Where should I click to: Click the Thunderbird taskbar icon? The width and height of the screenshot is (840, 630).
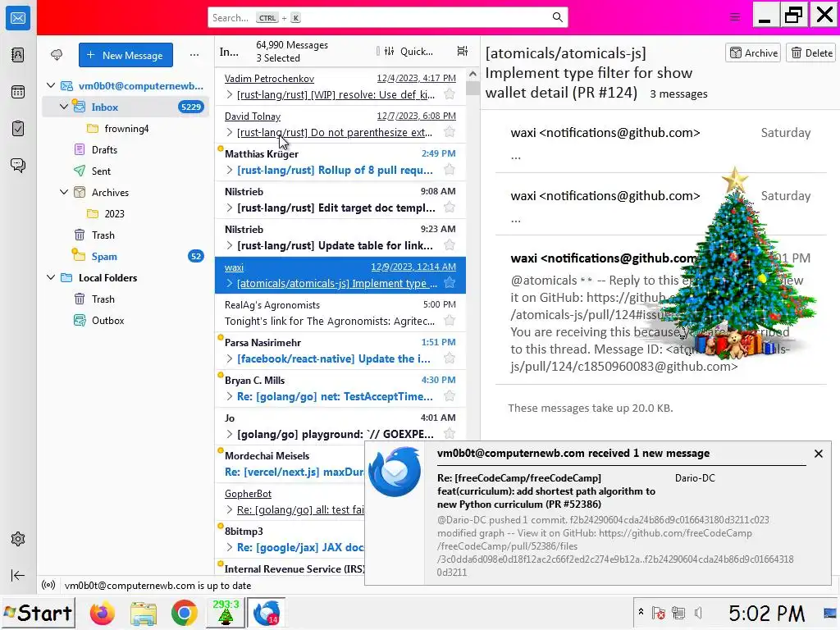tap(267, 612)
